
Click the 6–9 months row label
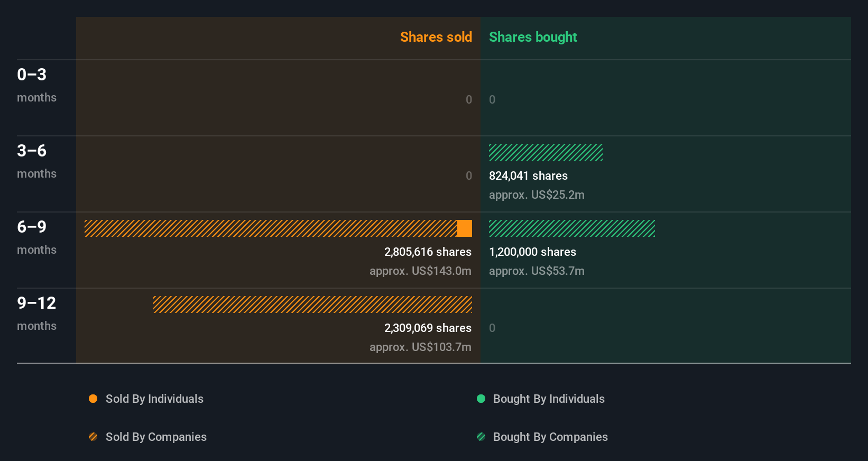click(36, 237)
